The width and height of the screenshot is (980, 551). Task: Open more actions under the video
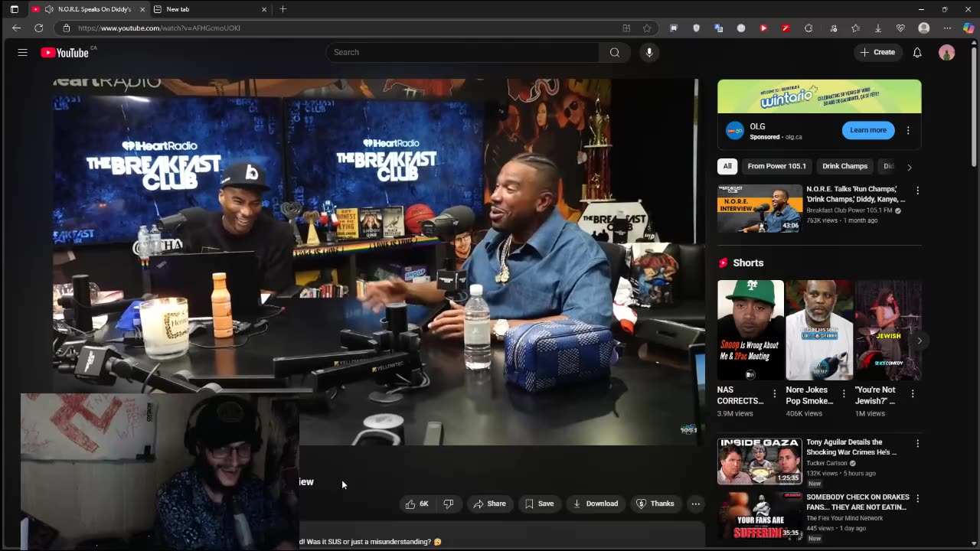(695, 504)
